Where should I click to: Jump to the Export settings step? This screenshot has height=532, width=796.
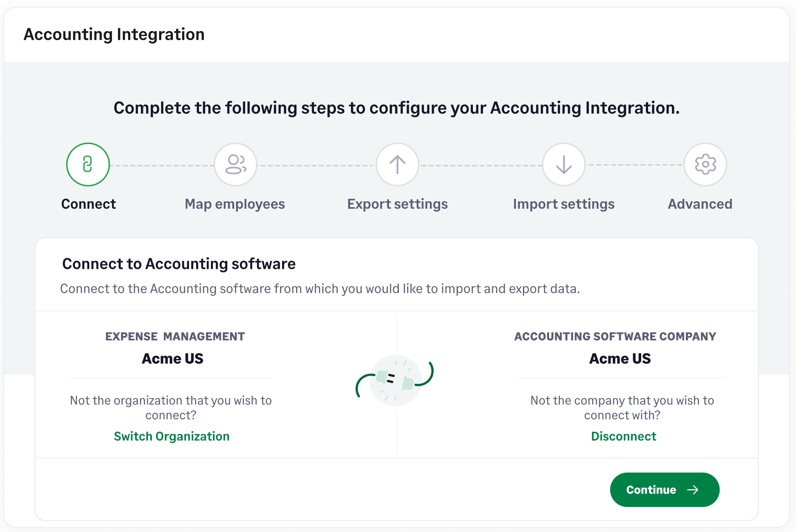pos(397,203)
